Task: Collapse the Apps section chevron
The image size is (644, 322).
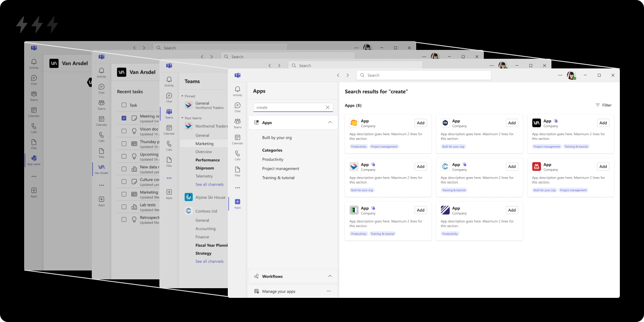Action: 330,122
